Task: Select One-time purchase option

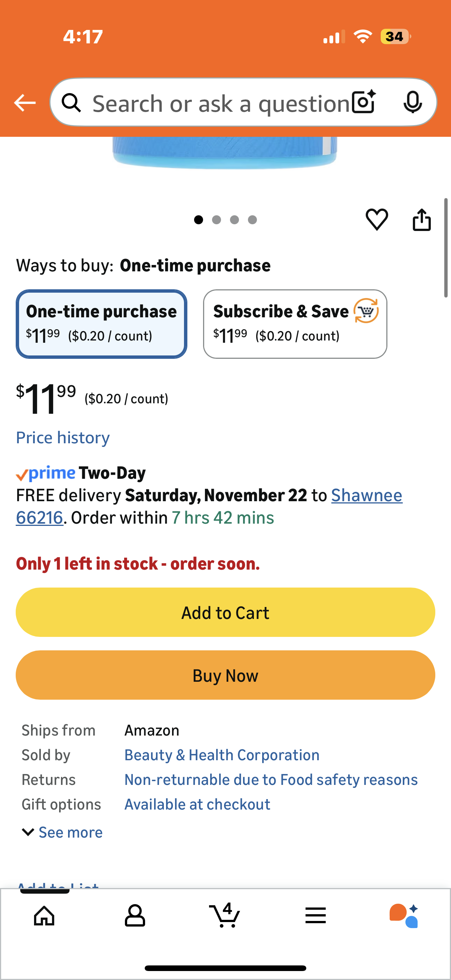Action: pyautogui.click(x=101, y=324)
